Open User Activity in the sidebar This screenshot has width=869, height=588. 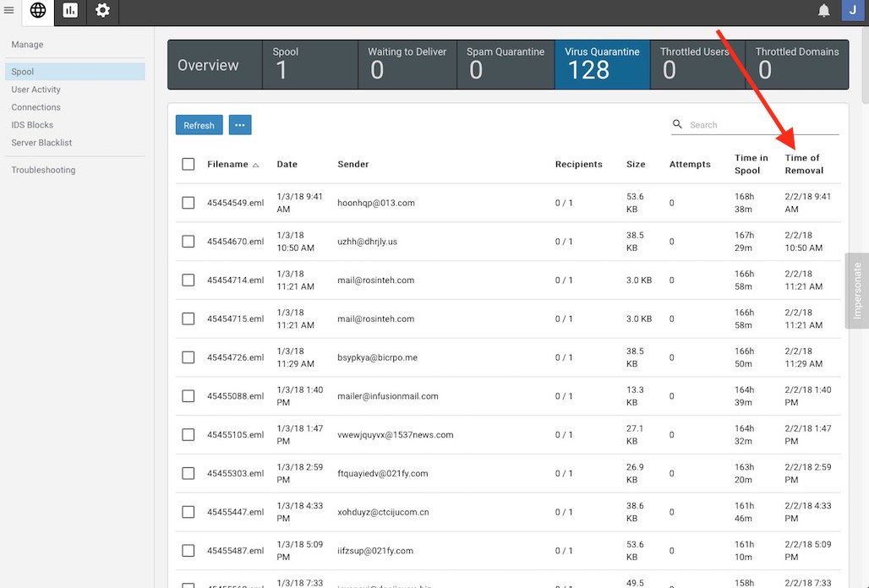point(36,90)
